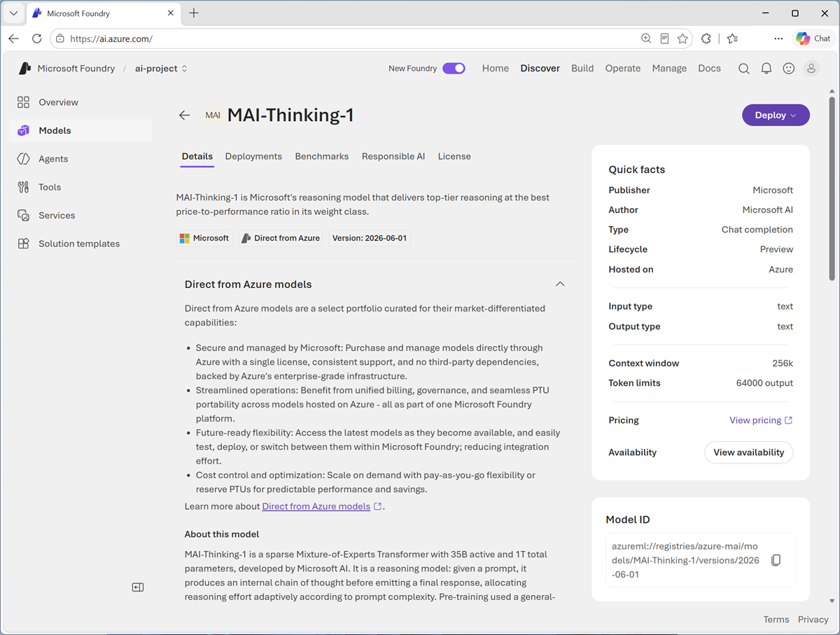Open browser settings and more menu
Viewport: 840px width, 635px height.
pos(778,39)
